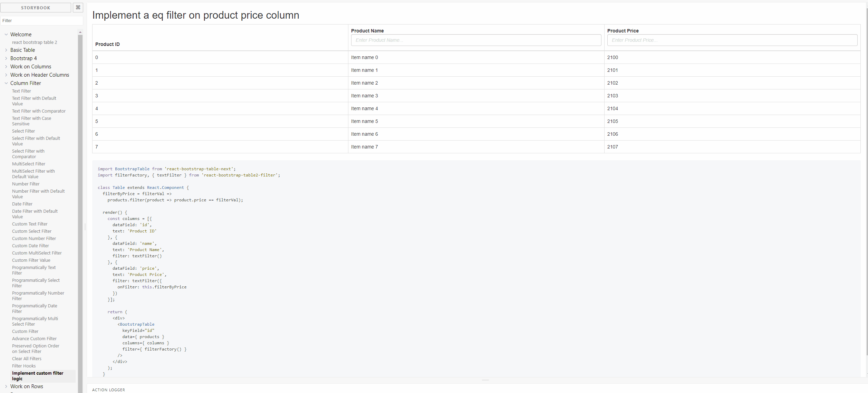The image size is (868, 393).
Task: Click the Action Logger panel header
Action: pos(108,390)
